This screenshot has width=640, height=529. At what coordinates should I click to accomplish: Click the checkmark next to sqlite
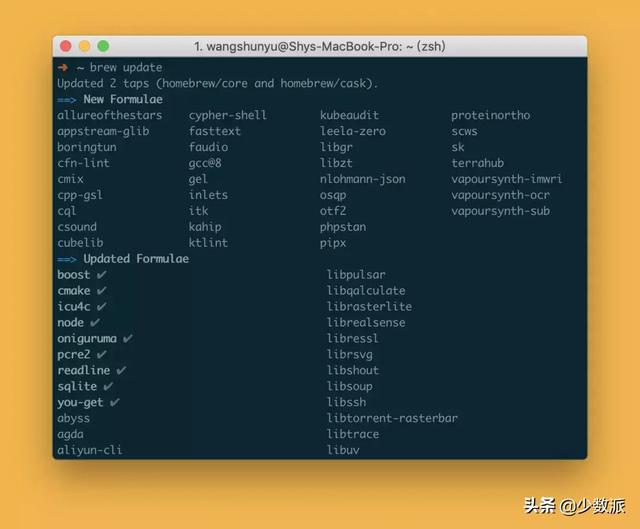pos(108,386)
